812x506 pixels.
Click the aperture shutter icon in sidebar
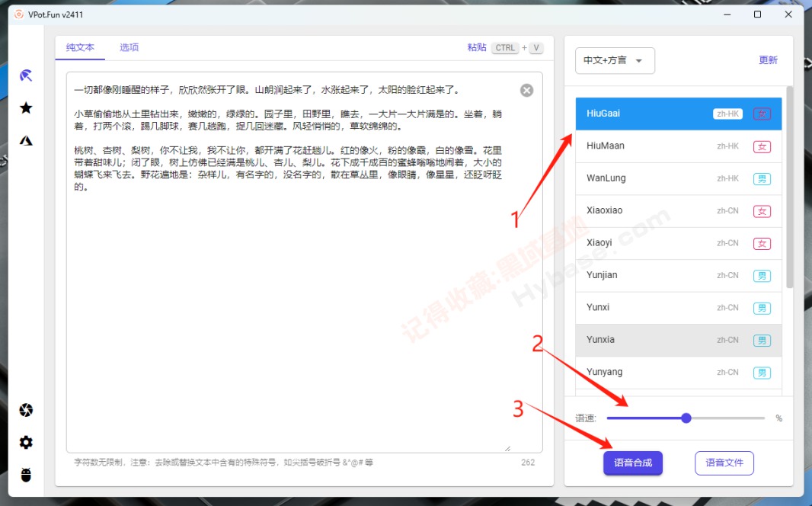pos(26,410)
